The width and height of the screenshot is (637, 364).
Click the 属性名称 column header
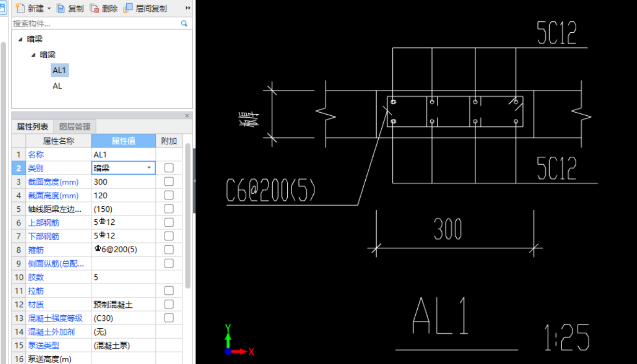tap(58, 141)
